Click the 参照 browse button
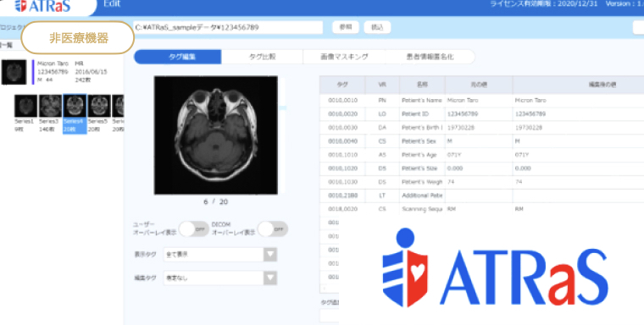The image size is (644, 325). point(346,27)
